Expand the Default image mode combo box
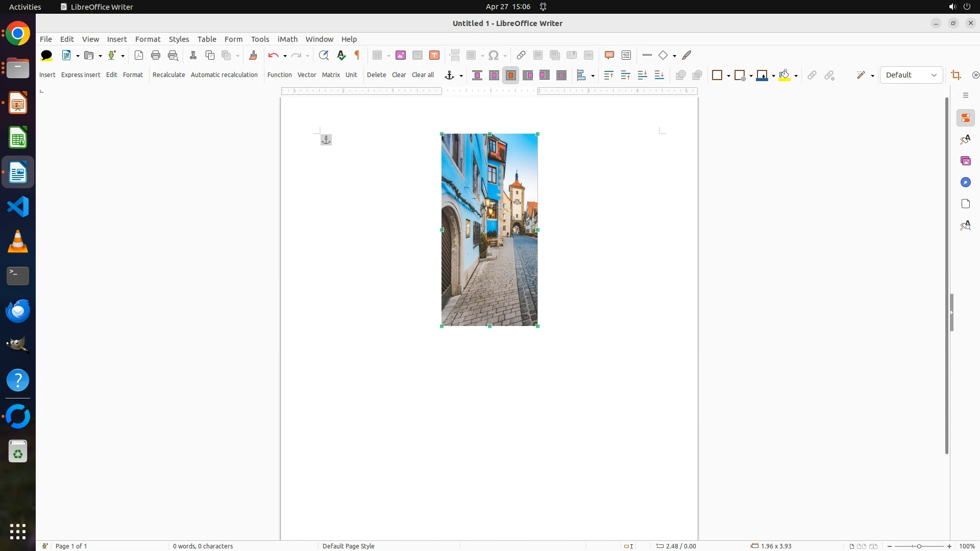The width and height of the screenshot is (980, 551). pyautogui.click(x=934, y=75)
